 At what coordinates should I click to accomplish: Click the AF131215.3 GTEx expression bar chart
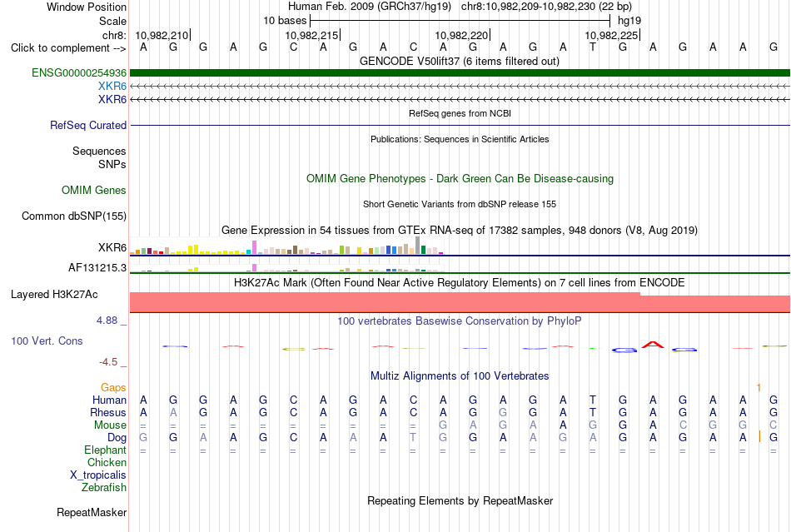coord(286,268)
